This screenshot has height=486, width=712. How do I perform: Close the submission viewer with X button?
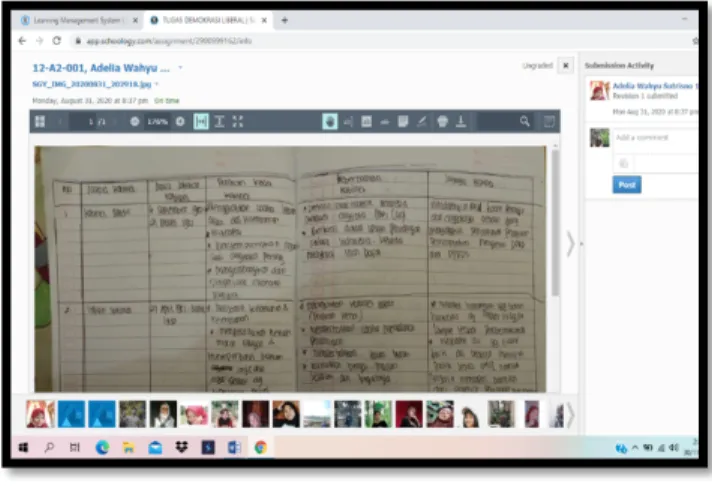(x=566, y=65)
